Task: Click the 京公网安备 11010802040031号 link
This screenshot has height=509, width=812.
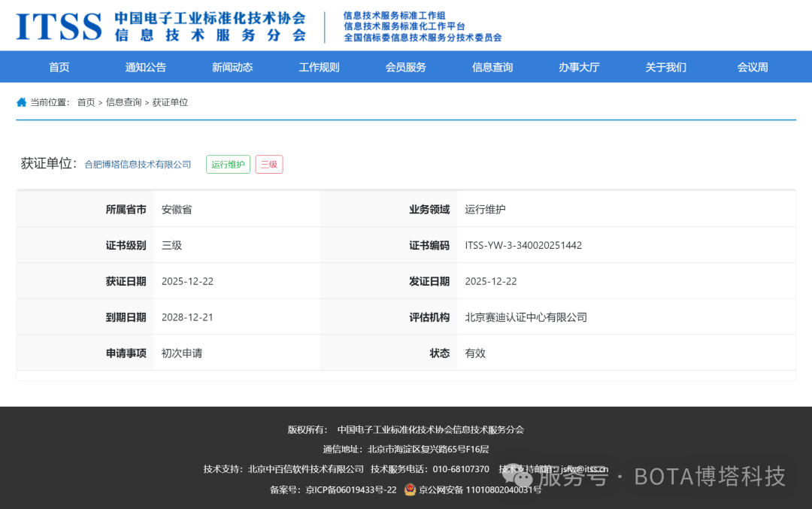Action: (x=480, y=490)
